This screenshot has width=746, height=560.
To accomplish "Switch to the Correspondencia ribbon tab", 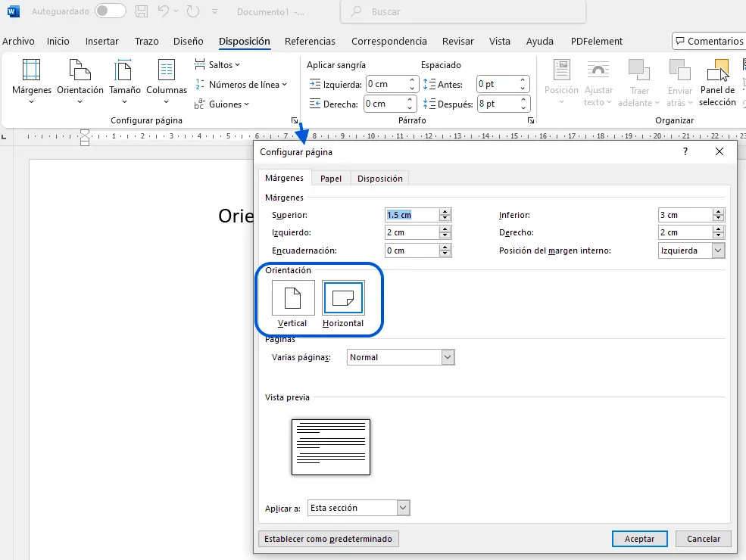I will tap(389, 42).
